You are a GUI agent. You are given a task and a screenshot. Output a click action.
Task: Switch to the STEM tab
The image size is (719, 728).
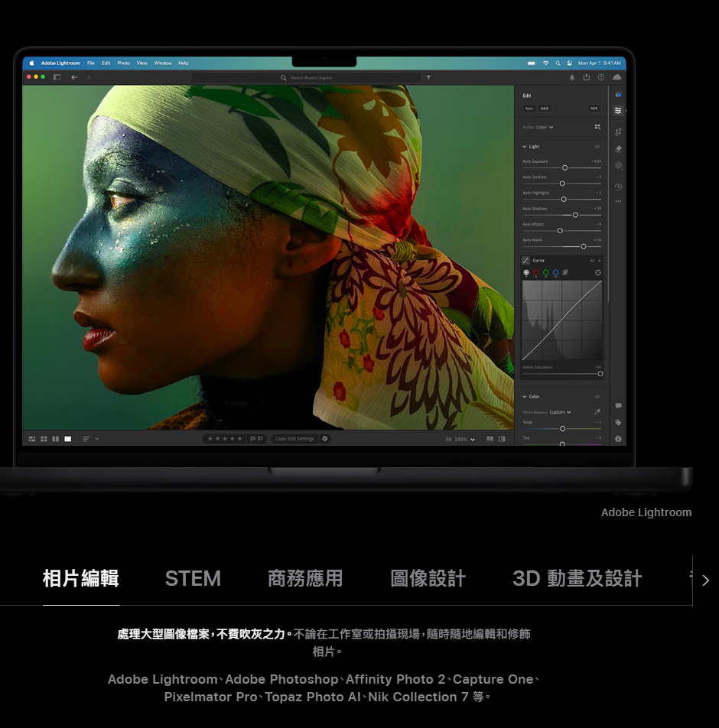pos(193,579)
